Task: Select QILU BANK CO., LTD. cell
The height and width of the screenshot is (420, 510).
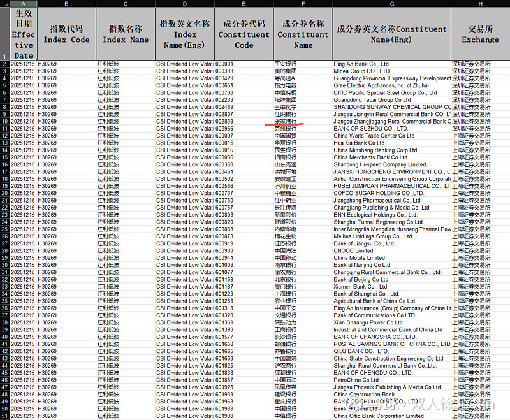Action: coord(391,351)
